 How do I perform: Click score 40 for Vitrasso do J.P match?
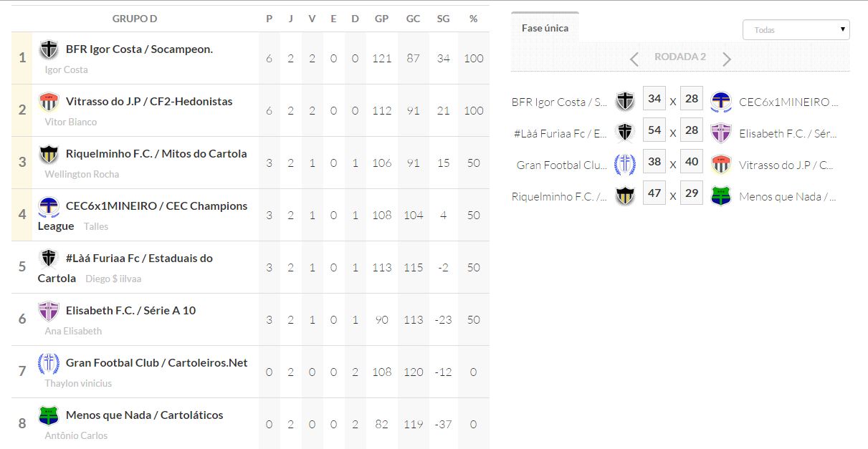(692, 162)
